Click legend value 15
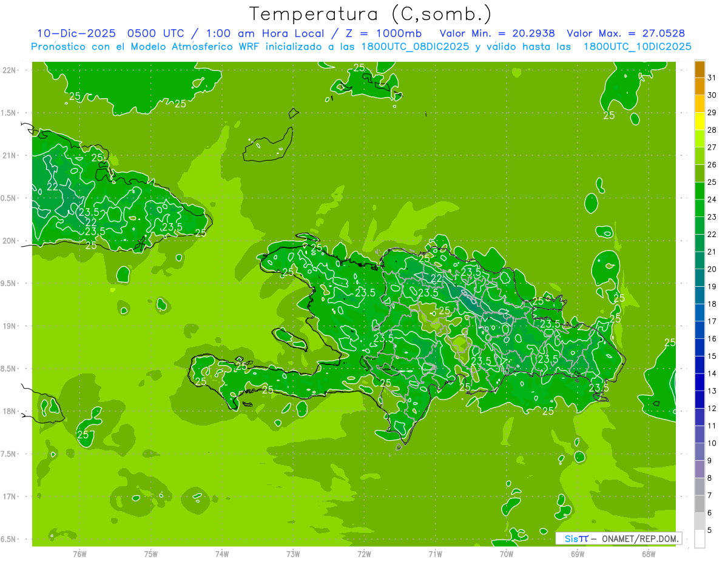Image resolution: width=728 pixels, height=562 pixels. 712,356
